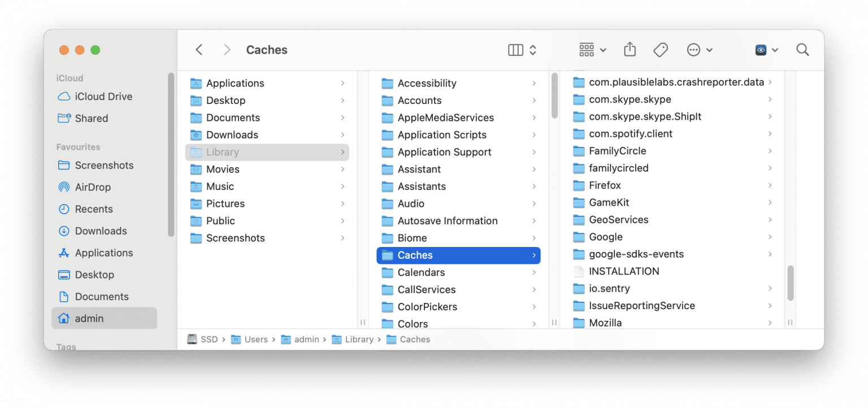Click the Tags icon in the toolbar
This screenshot has height=408, width=868.
(x=660, y=50)
